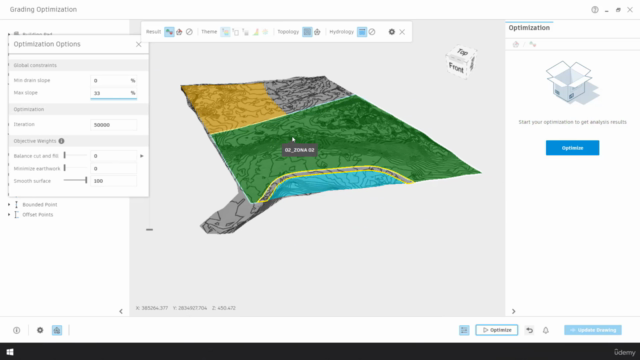The image size is (640, 360).
Task: Click the undo arrow icon
Action: pos(529,330)
